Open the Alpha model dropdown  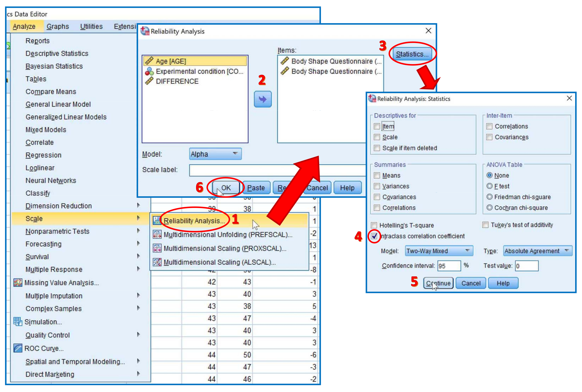(215, 154)
